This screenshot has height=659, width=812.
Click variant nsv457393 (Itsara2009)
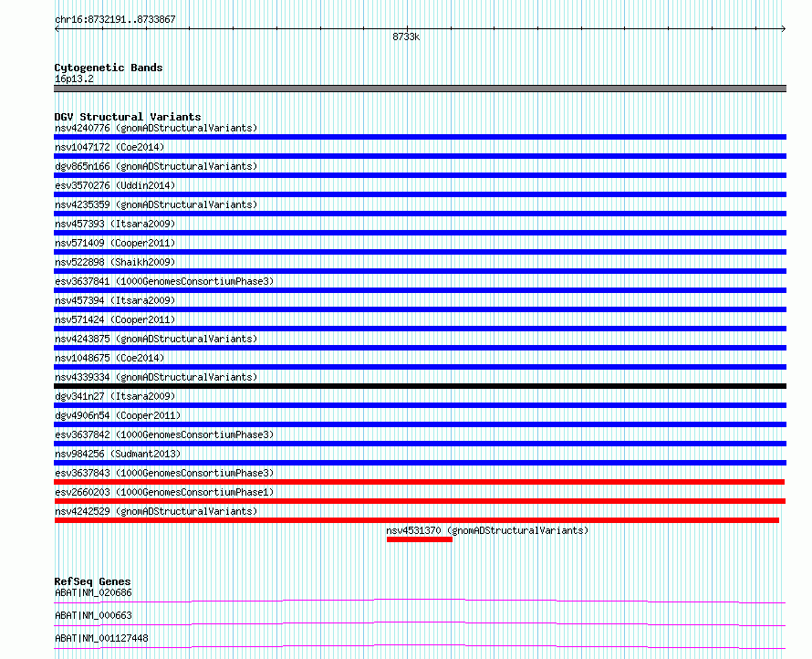click(115, 224)
